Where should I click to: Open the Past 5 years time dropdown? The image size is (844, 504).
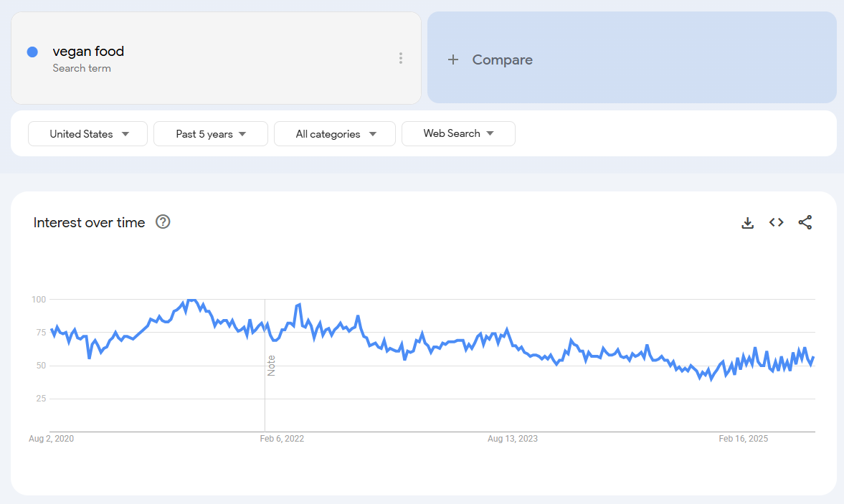pos(210,134)
